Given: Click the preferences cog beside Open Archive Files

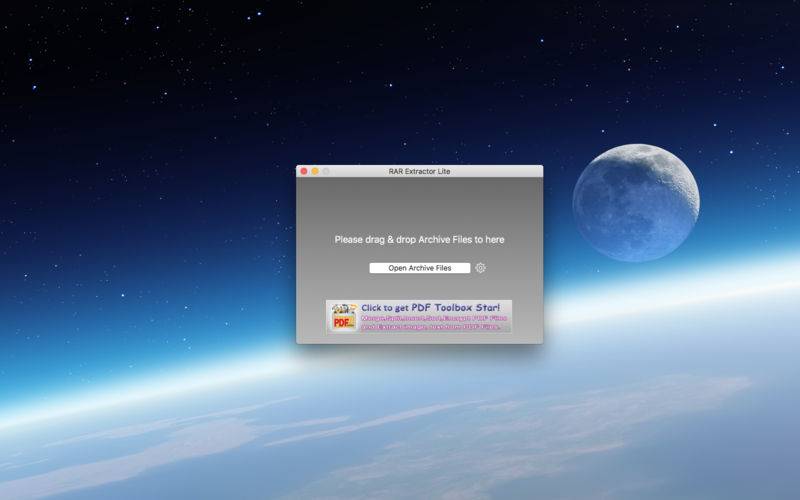Looking at the screenshot, I should 481,268.
